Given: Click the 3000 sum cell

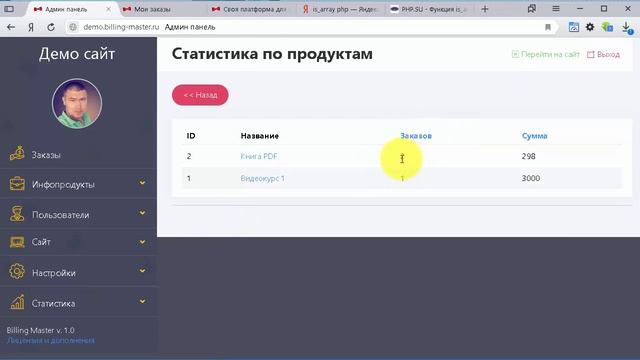Looking at the screenshot, I should [x=531, y=178].
